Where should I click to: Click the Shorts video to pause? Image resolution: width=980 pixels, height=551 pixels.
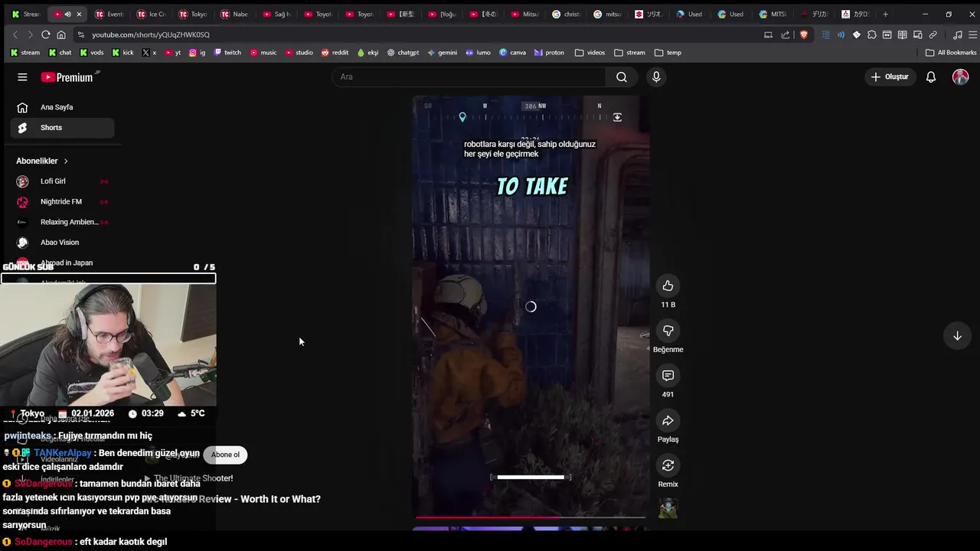[531, 306]
